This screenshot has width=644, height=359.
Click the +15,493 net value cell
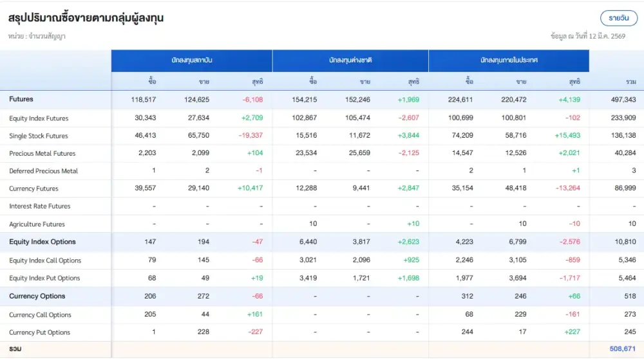click(567, 136)
